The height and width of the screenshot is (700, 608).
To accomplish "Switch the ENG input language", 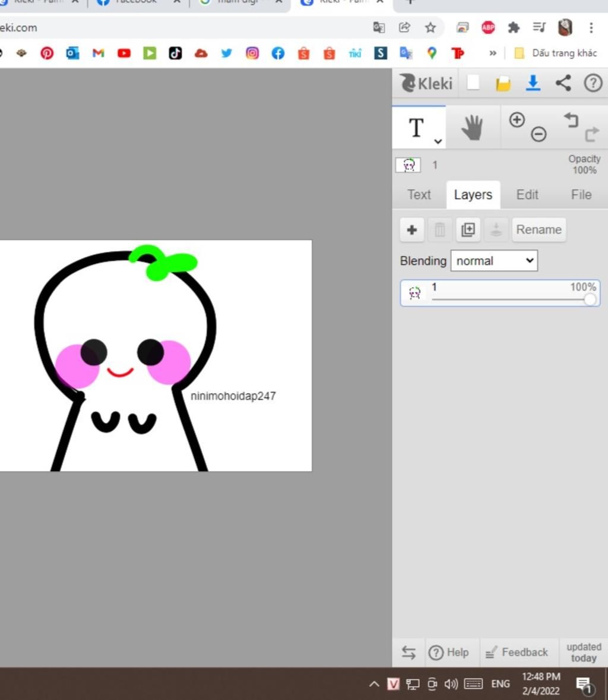I will [501, 684].
